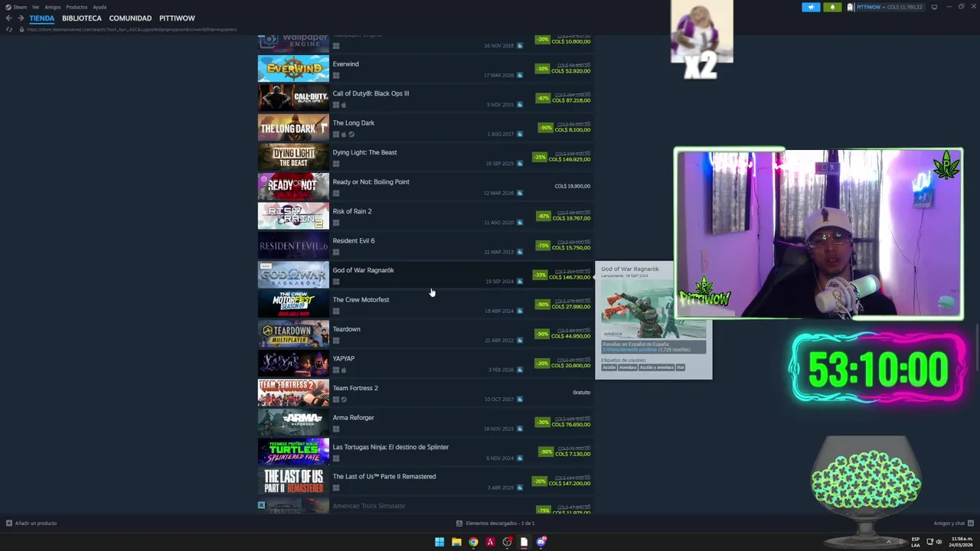Click Windows platform icon under Teardown
The height and width of the screenshot is (551, 980).
[336, 341]
